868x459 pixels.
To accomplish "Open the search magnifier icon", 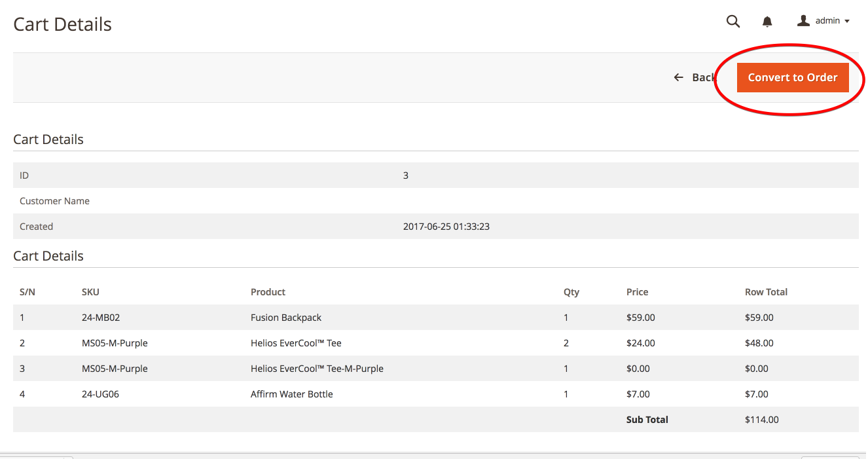I will 733,22.
